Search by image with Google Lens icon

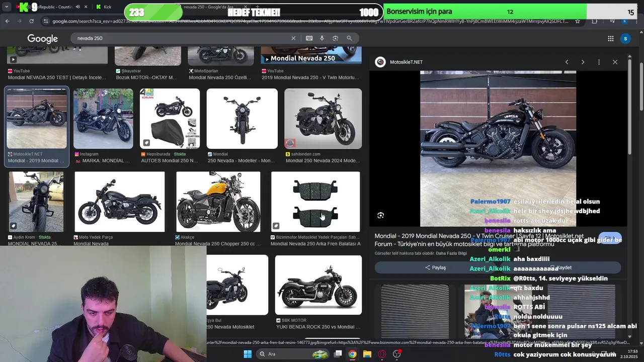point(335,38)
